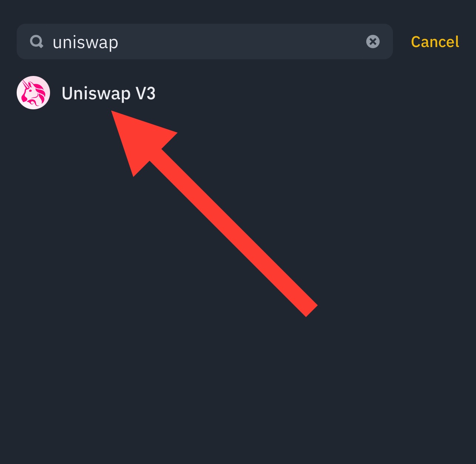Erase the query using the clear button
Image resolution: width=476 pixels, height=464 pixels.
[373, 42]
